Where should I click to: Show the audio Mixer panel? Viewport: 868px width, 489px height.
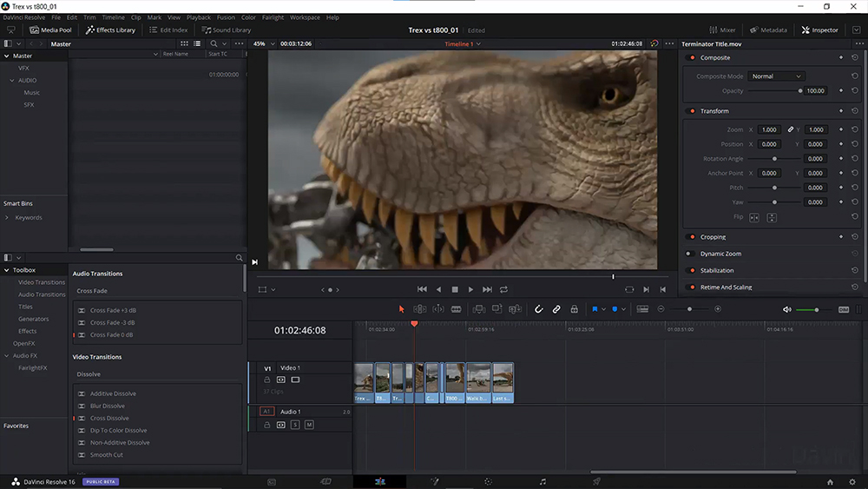[x=722, y=30]
